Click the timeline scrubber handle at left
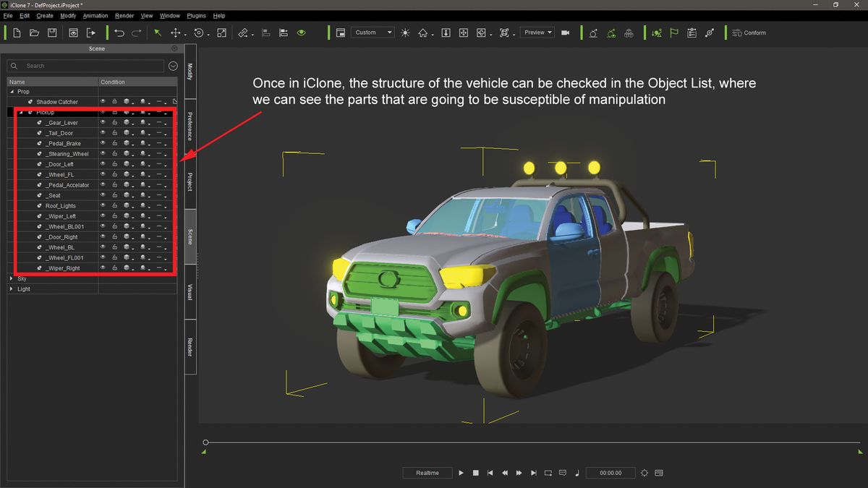 click(206, 442)
